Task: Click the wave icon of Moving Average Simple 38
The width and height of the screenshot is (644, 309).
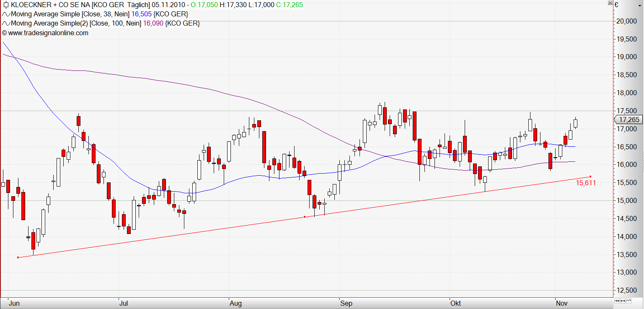Action: tap(6, 14)
